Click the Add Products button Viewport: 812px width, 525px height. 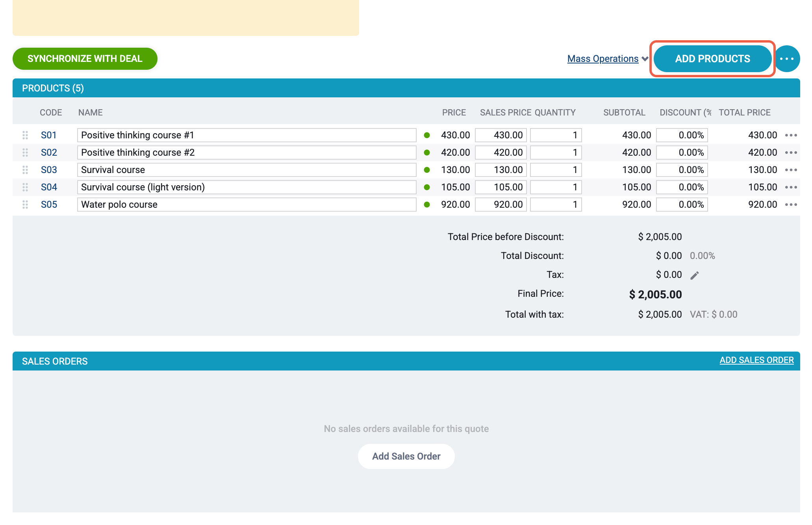click(x=712, y=59)
